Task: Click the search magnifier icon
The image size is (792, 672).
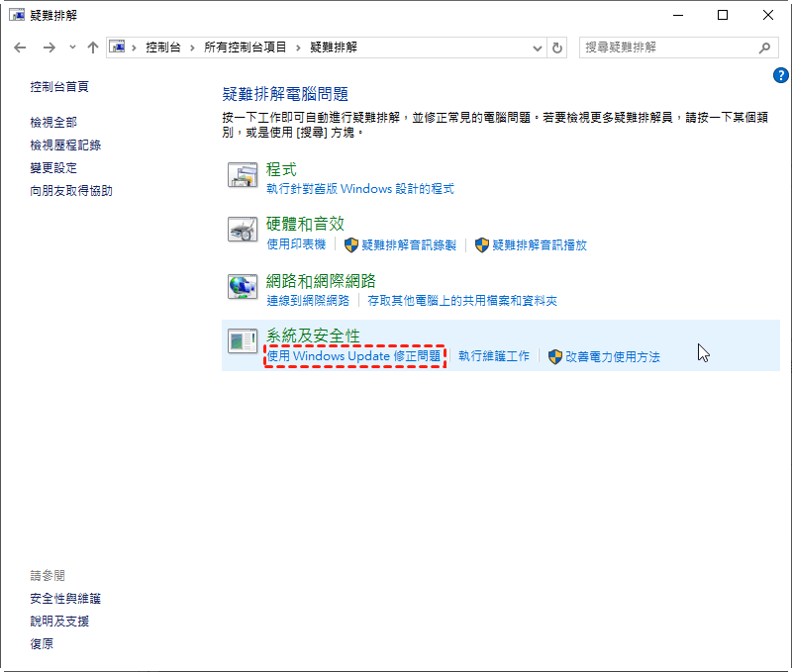Action: pyautogui.click(x=763, y=48)
